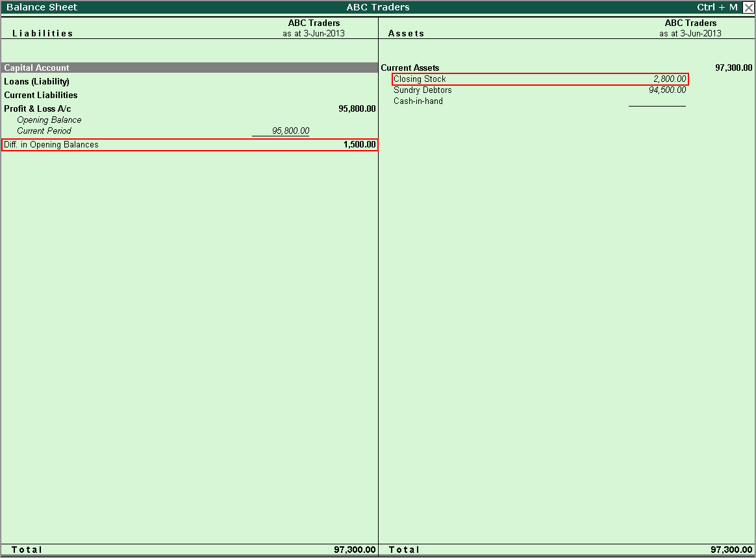
Task: Click the 1,500.00 difference amount
Action: (359, 144)
